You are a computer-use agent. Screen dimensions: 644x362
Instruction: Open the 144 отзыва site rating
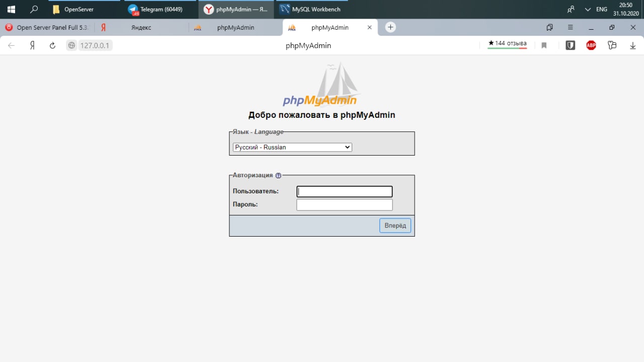(507, 44)
